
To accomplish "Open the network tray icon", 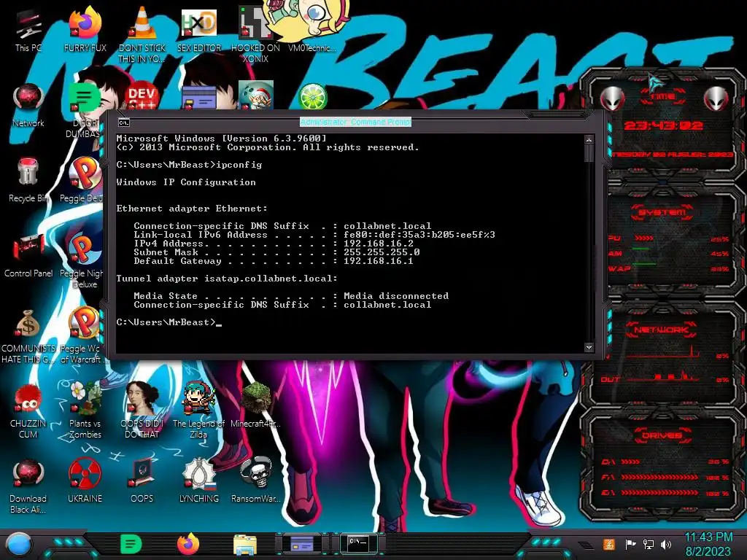I will [x=648, y=544].
